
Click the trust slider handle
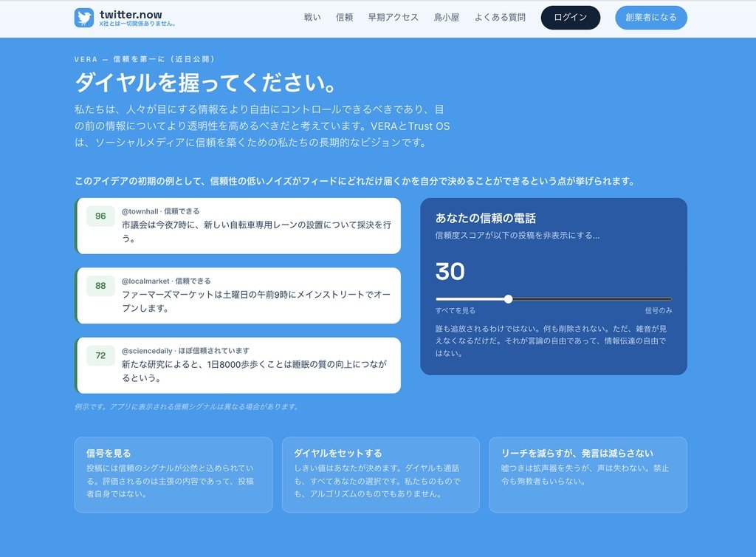point(508,299)
